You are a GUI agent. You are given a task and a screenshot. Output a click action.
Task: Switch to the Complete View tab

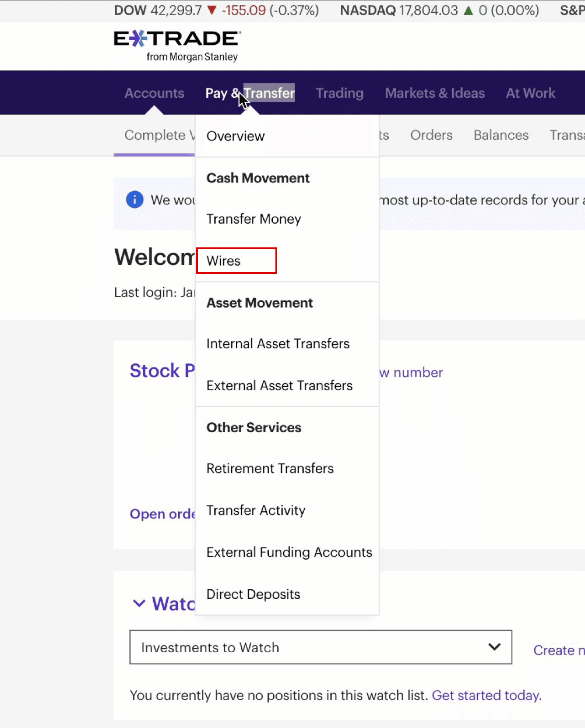(x=159, y=135)
